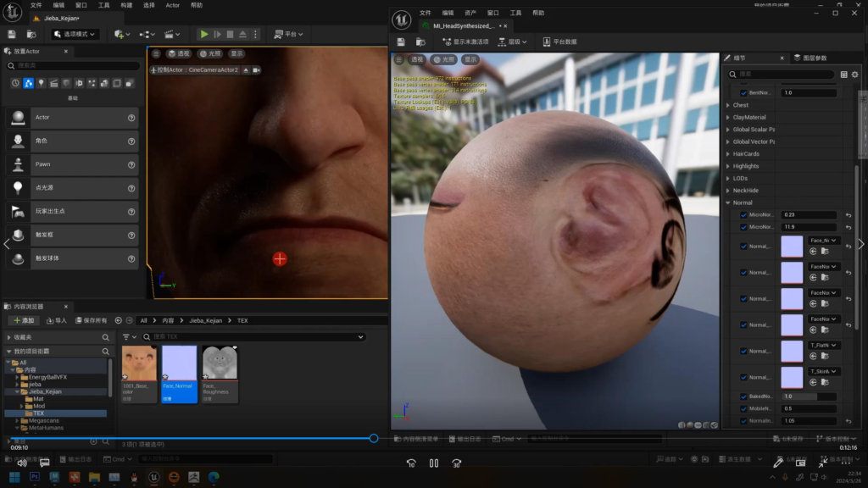Click the Save icon in the main toolbar
This screenshot has height=488, width=868.
click(x=12, y=34)
